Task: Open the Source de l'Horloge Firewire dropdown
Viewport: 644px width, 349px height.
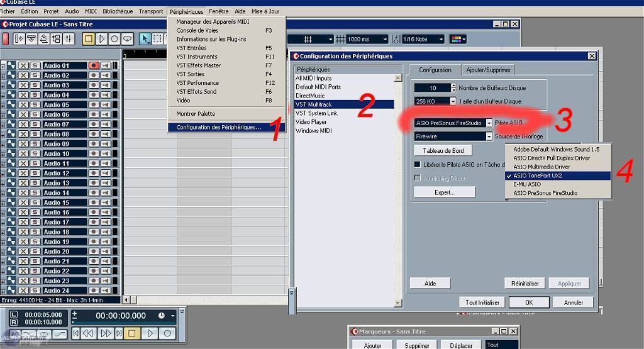Action: point(489,136)
